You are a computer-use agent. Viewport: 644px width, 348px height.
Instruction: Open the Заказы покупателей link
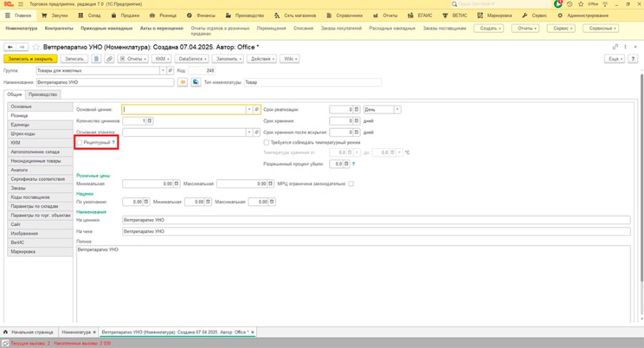tap(341, 29)
